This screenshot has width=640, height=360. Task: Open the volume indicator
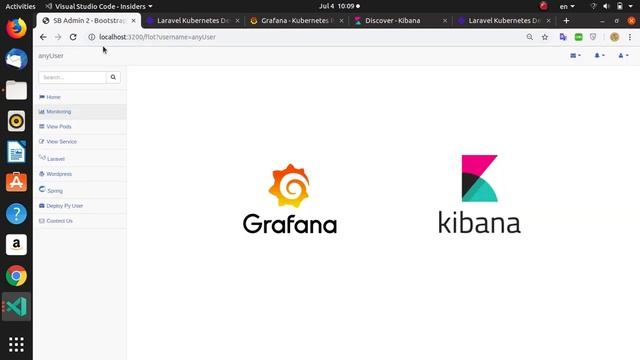tap(606, 6)
